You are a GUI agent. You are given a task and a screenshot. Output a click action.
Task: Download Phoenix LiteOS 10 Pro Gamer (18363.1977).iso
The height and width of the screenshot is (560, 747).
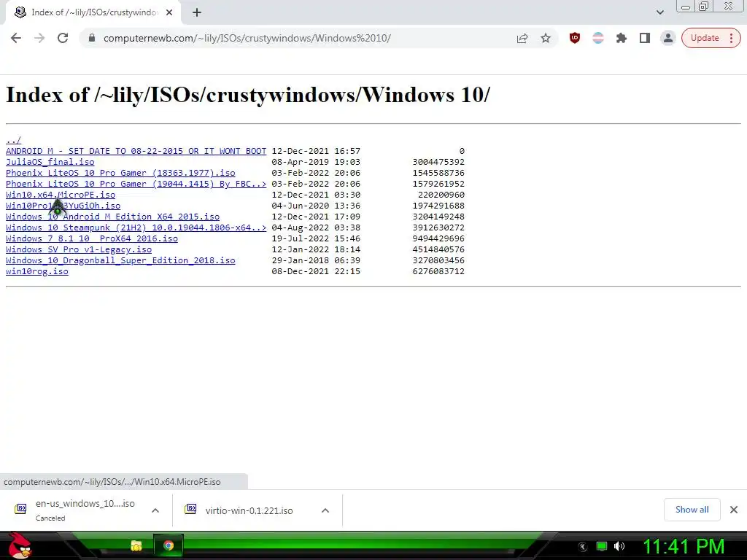120,173
